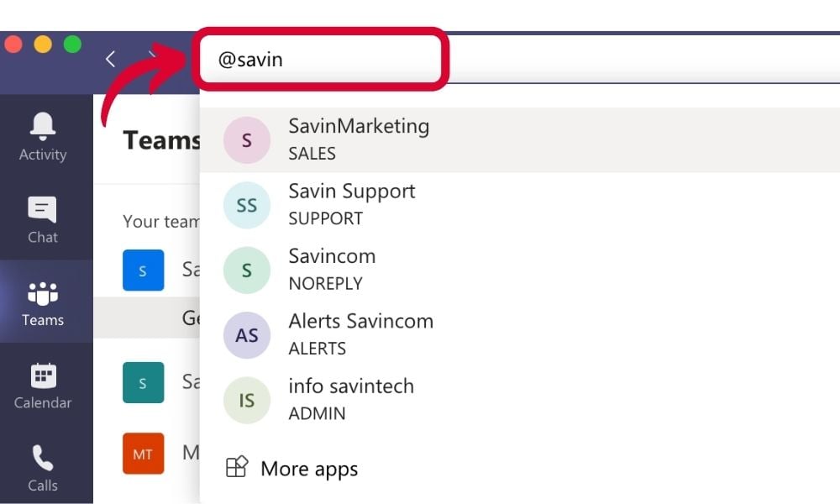Open the MT team avatar in Your teams
The image size is (840, 504).
143,454
